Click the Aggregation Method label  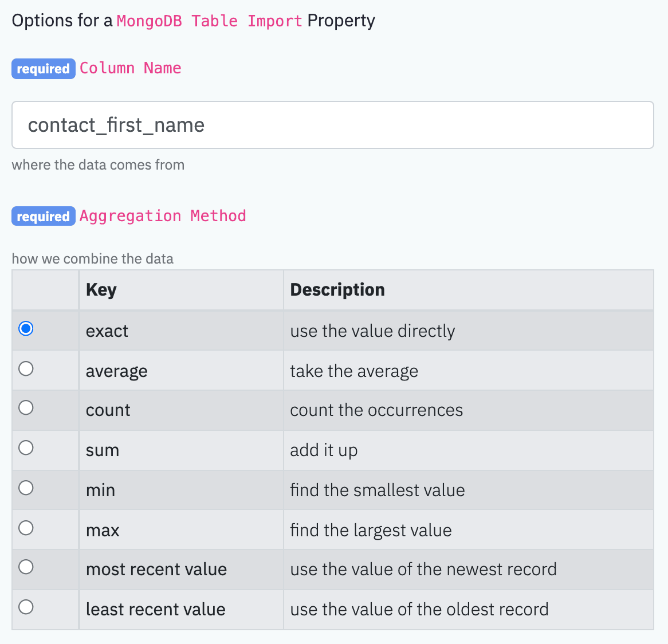coord(163,216)
